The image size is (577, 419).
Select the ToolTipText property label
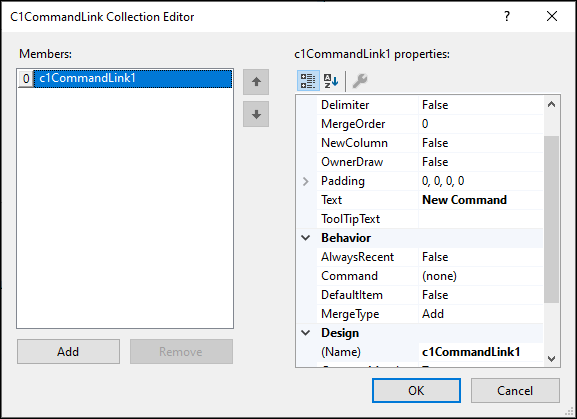click(x=350, y=219)
